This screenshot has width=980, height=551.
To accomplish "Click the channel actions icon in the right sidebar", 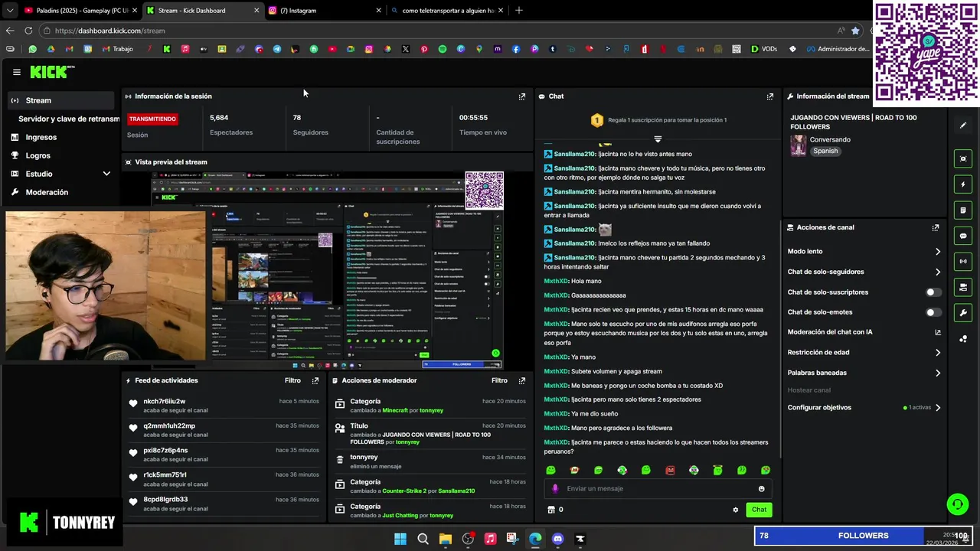I will tap(963, 287).
